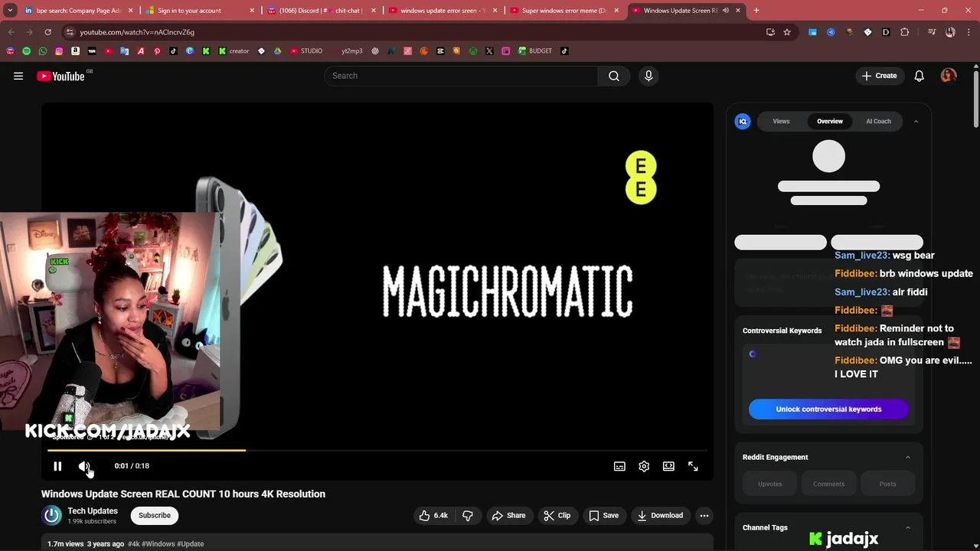Subscribe to Tech Updates channel
The width and height of the screenshot is (980, 551).
155,515
